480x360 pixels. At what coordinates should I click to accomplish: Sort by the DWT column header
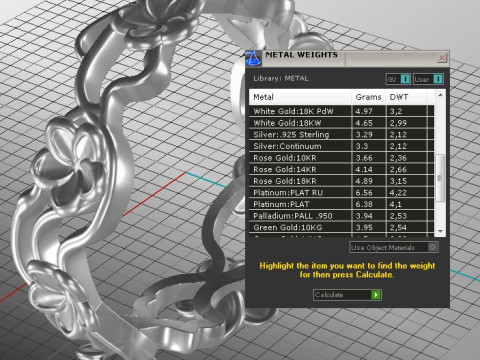point(406,97)
